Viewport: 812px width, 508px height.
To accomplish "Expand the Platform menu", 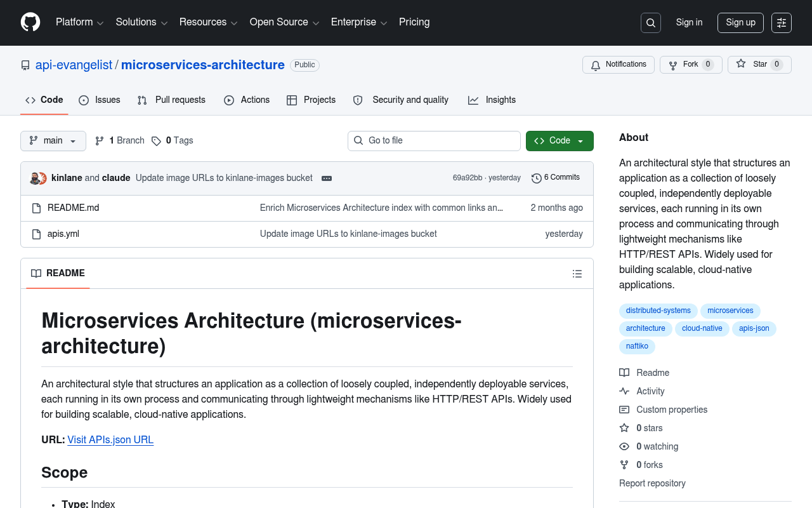I will point(79,22).
